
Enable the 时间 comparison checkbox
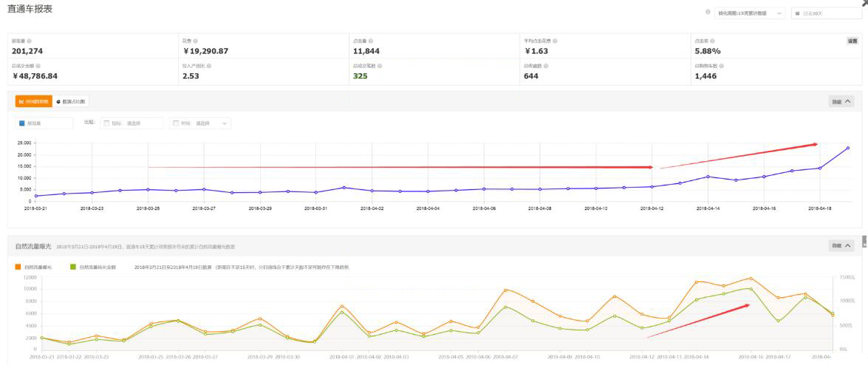coord(176,123)
